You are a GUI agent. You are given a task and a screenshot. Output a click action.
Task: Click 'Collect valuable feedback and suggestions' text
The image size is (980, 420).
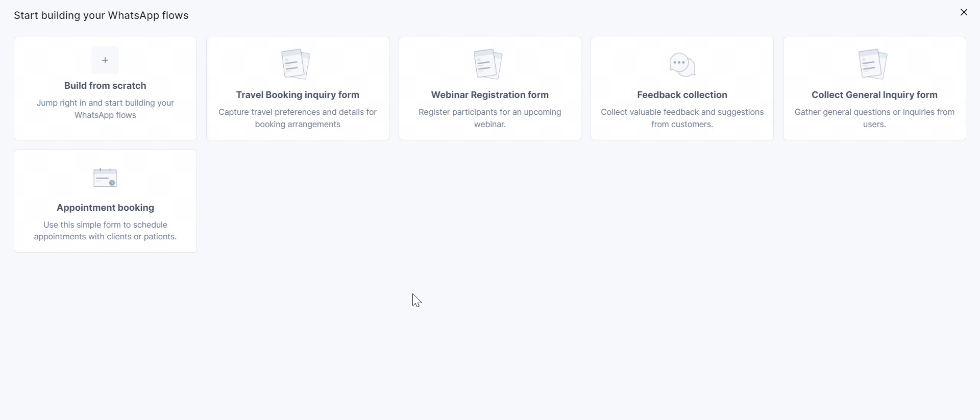click(682, 118)
